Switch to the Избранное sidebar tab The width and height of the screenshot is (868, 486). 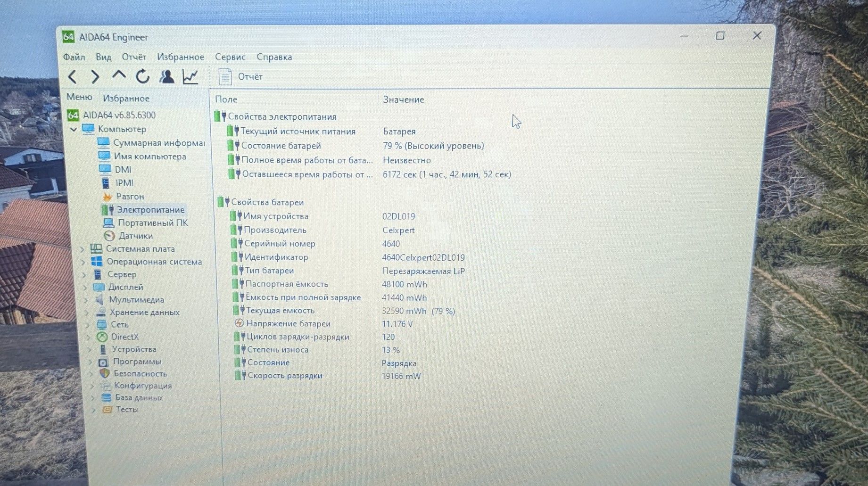tap(126, 99)
